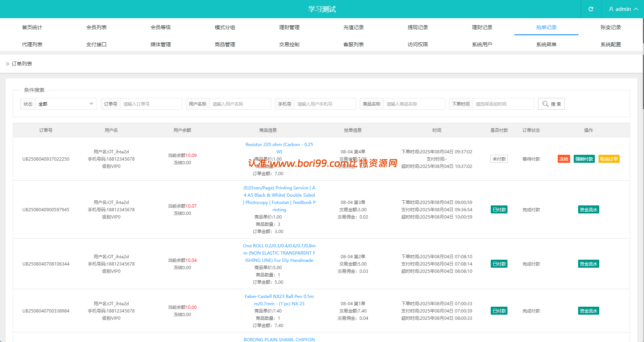
Task: Open the 系统菜单 page
Action: click(546, 44)
